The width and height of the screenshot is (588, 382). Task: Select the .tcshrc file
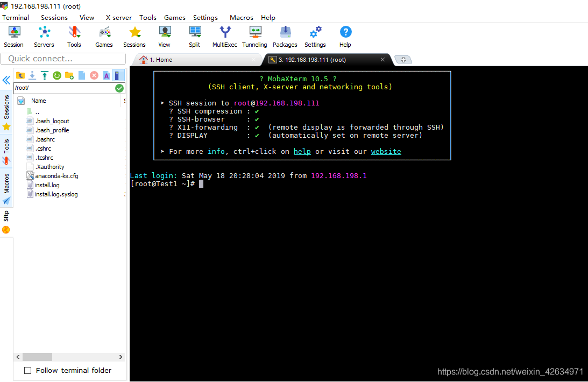[40, 158]
